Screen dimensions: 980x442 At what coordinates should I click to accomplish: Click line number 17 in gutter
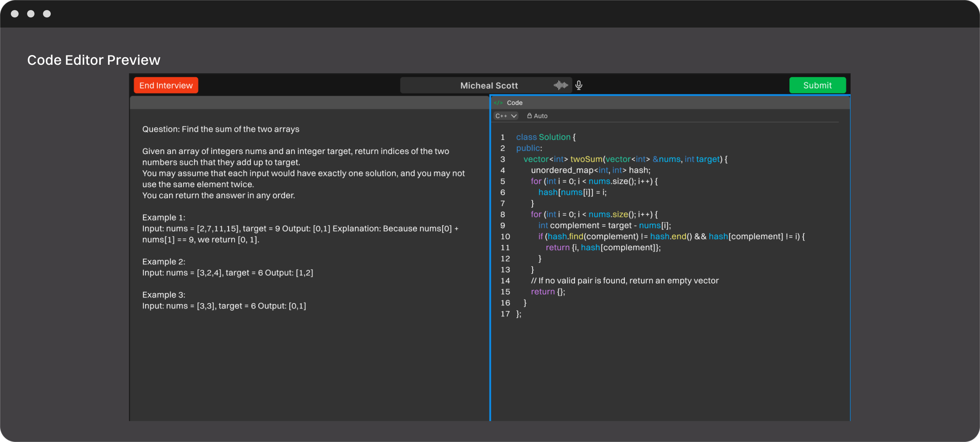pos(505,314)
